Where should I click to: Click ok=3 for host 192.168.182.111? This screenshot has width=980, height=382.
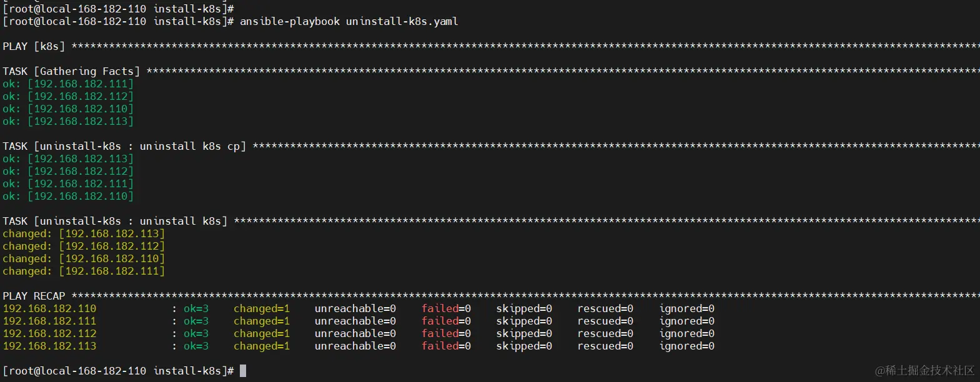196,321
